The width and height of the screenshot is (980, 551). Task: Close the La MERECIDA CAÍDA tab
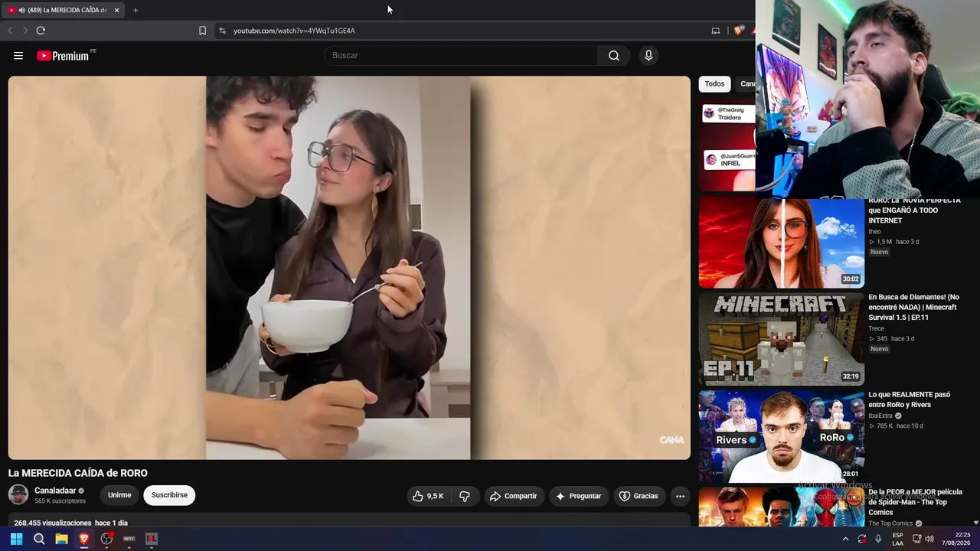click(116, 10)
